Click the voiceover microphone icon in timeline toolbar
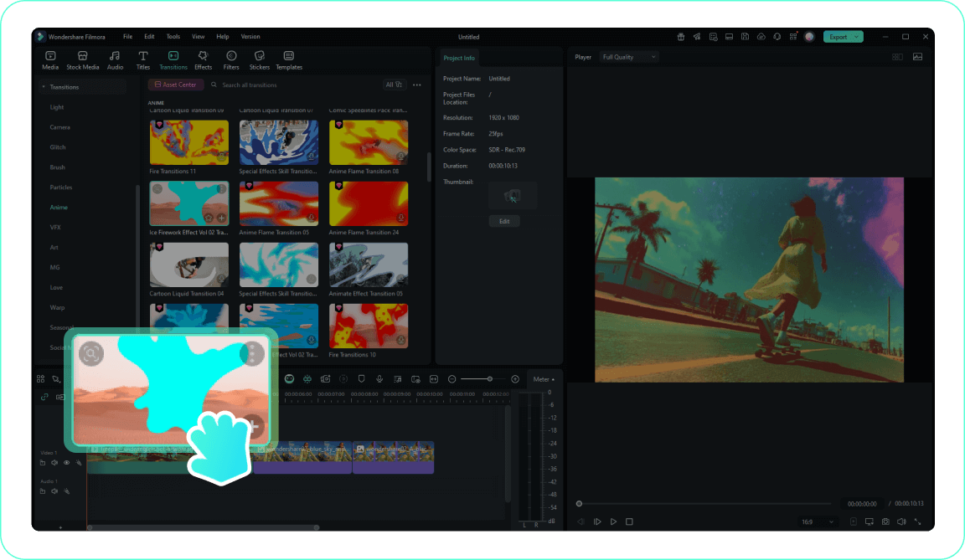This screenshot has height=560, width=965. click(x=379, y=379)
